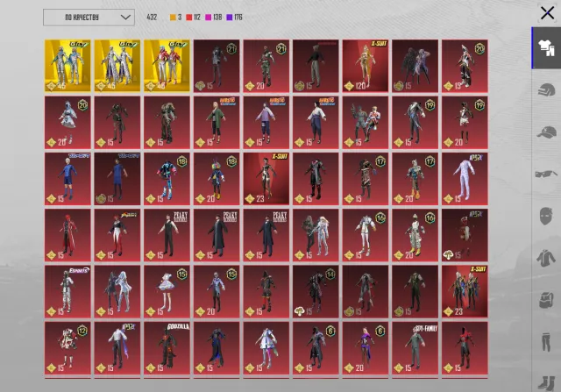561x392 pixels.
Task: Select the Peaky Blinders vest outfit
Action: [x=167, y=235]
